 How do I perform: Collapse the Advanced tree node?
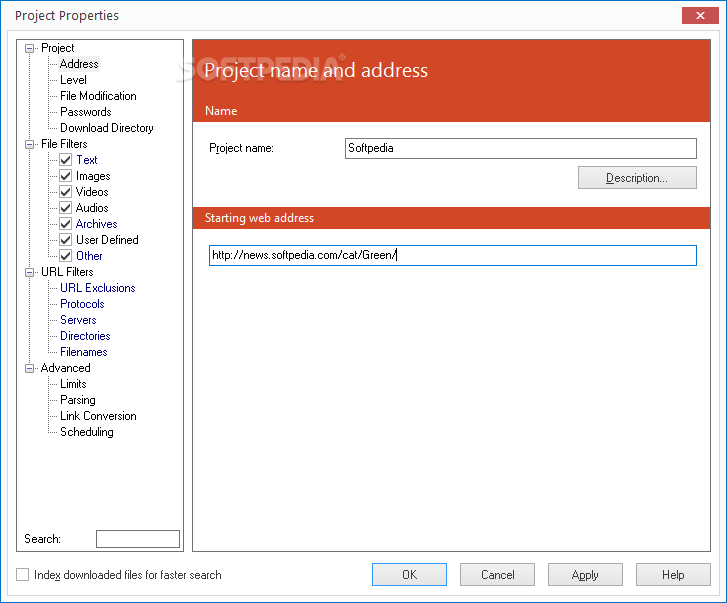click(29, 368)
